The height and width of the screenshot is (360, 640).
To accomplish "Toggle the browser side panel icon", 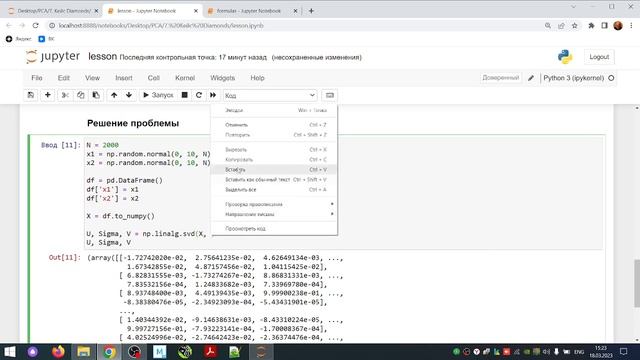I will 604,25.
